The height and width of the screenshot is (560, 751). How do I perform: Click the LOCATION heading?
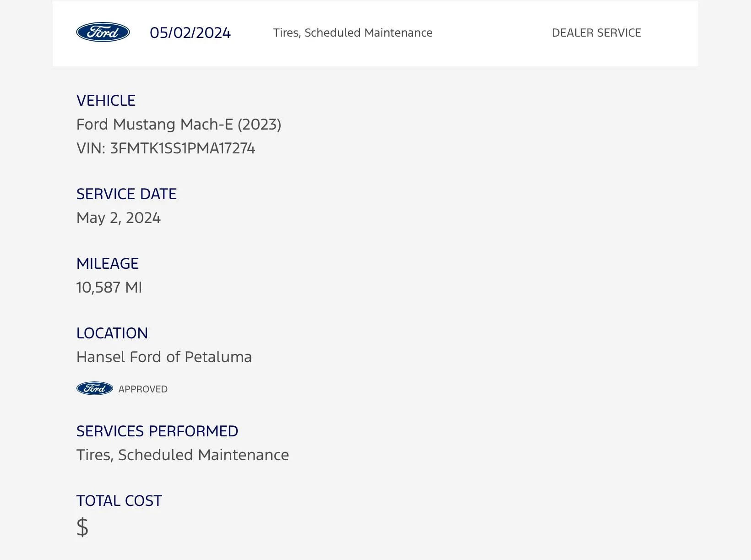pos(112,333)
